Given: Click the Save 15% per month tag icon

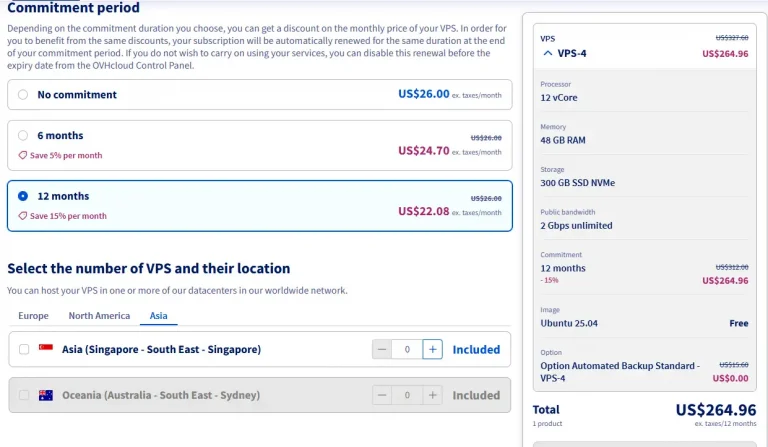Looking at the screenshot, I should coord(23,216).
